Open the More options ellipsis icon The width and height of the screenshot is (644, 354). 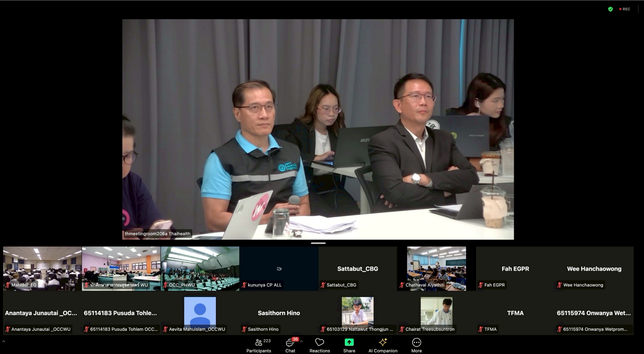click(x=416, y=342)
